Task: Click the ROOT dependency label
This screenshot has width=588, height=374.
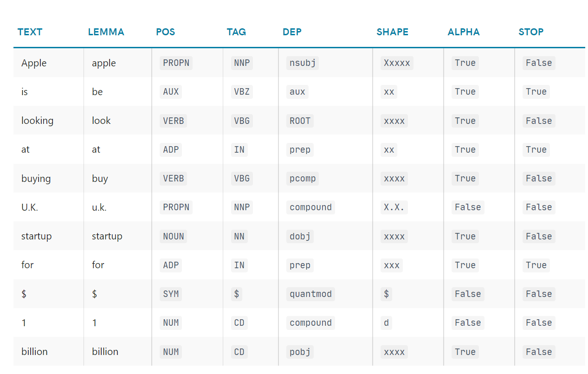Action: coord(300,121)
